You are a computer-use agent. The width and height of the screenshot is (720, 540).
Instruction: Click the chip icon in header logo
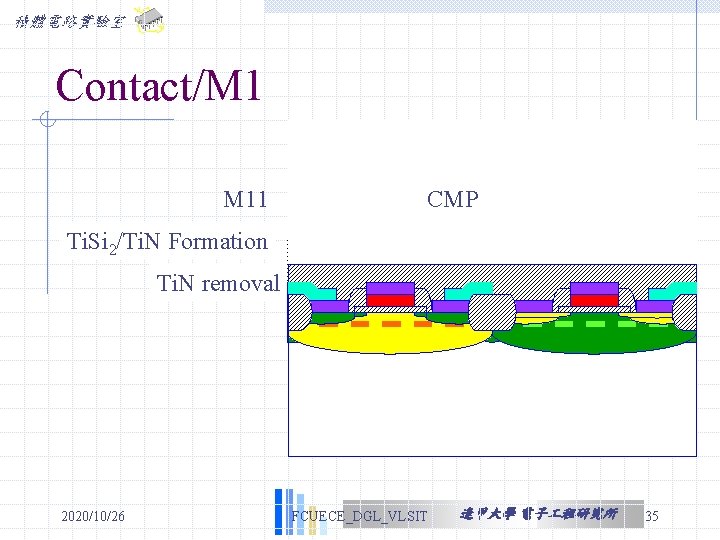149,20
